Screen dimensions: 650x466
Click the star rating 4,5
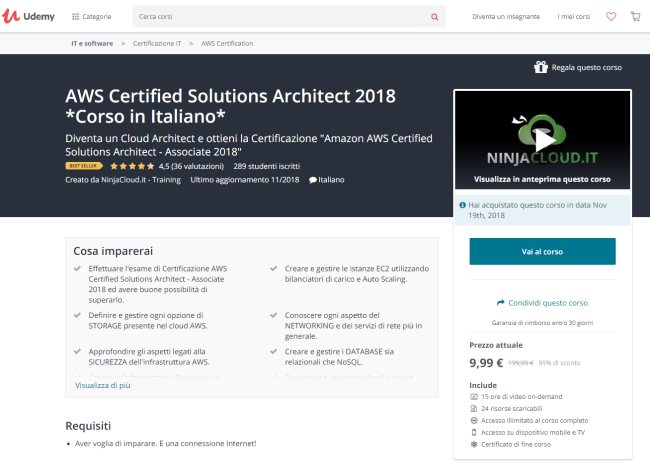coord(132,166)
